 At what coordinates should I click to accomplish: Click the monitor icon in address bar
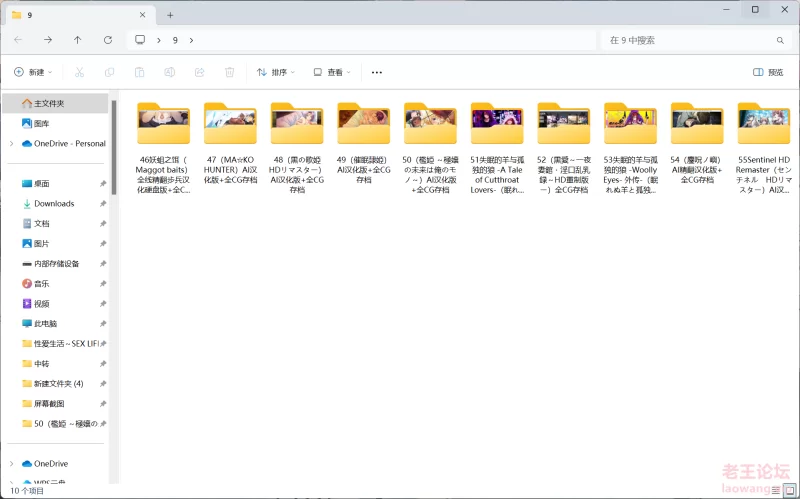(x=140, y=40)
